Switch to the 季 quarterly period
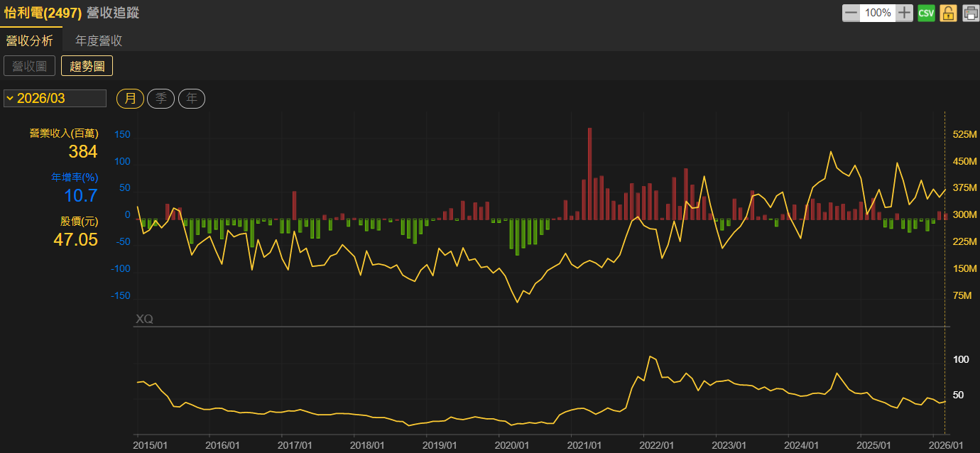This screenshot has width=980, height=453. (160, 99)
